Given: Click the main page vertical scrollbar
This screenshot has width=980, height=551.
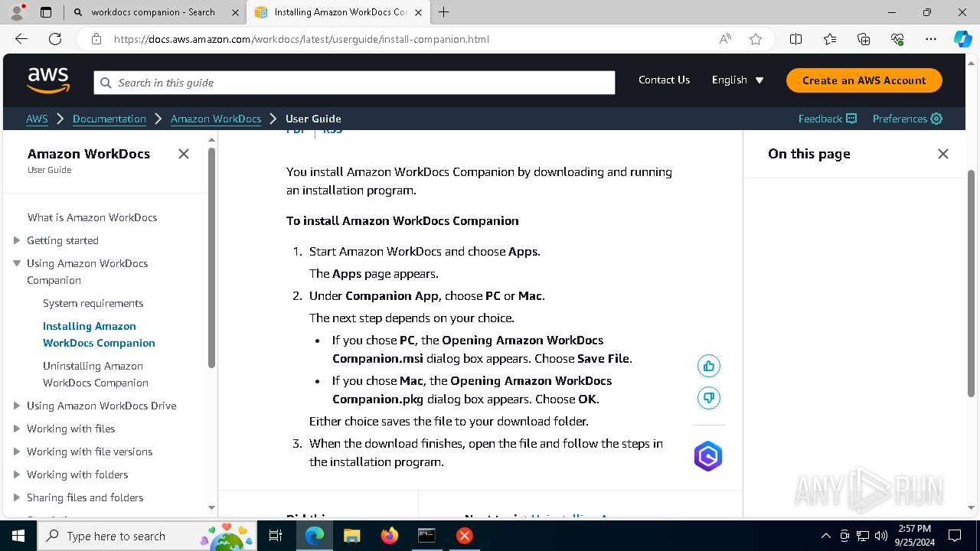Looking at the screenshot, I should click(x=972, y=283).
